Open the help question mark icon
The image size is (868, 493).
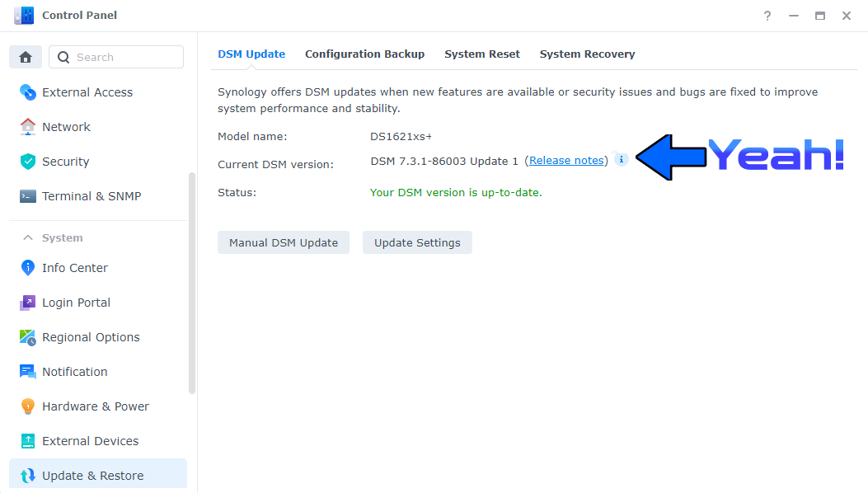[x=767, y=16]
